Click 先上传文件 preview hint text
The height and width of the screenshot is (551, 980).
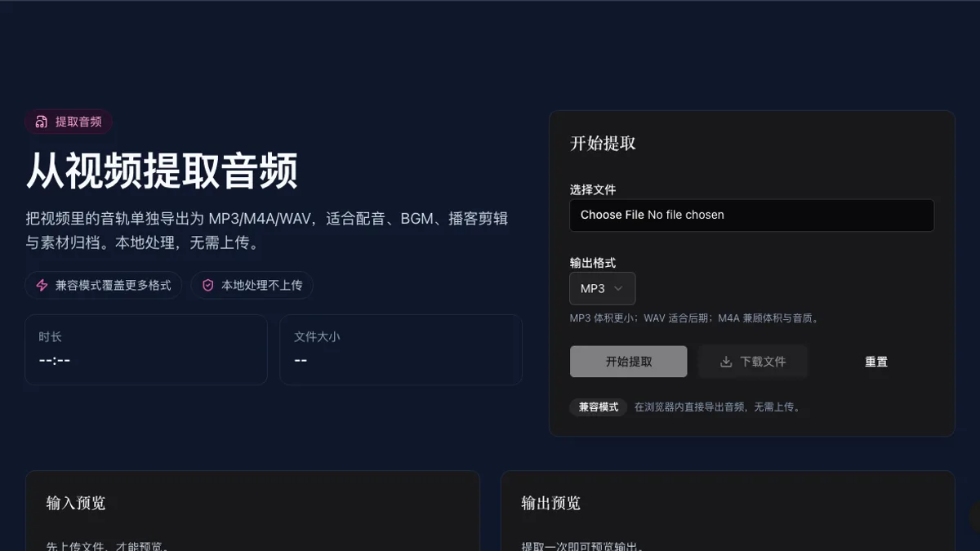click(108, 545)
